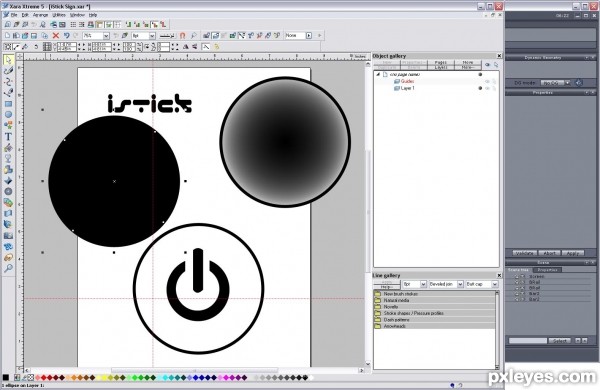
Task: Open the zoom percentage dropdown
Action: [106, 36]
